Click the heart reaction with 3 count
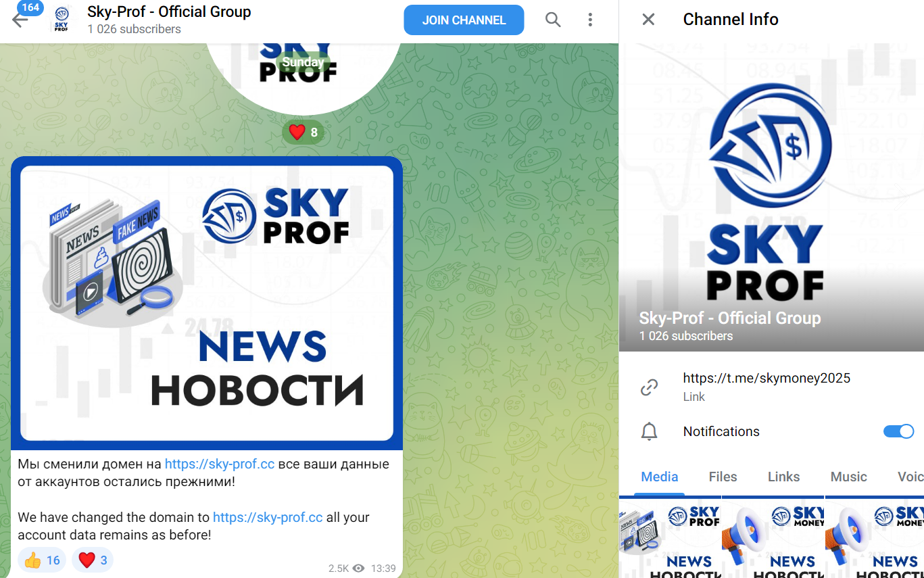 point(93,560)
